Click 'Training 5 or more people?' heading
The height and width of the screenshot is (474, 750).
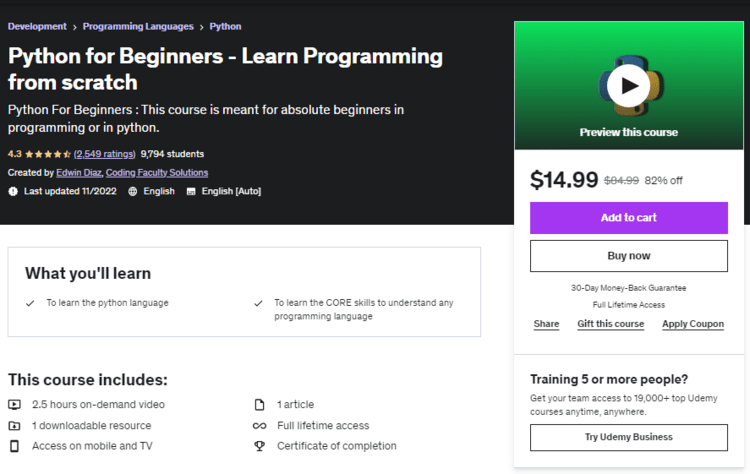pos(609,379)
